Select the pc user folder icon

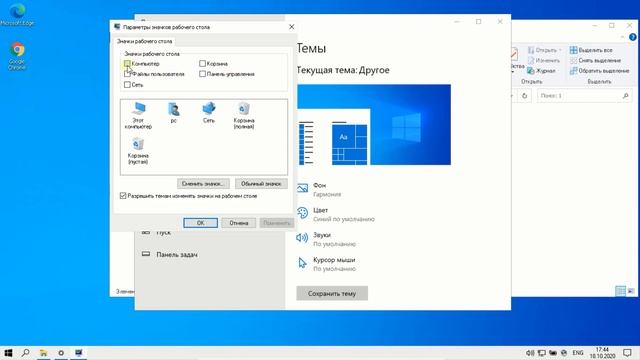(174, 113)
